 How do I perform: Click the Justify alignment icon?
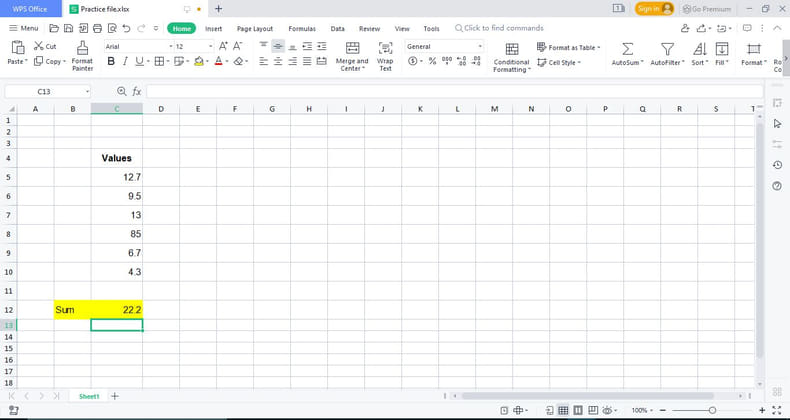[x=307, y=61]
